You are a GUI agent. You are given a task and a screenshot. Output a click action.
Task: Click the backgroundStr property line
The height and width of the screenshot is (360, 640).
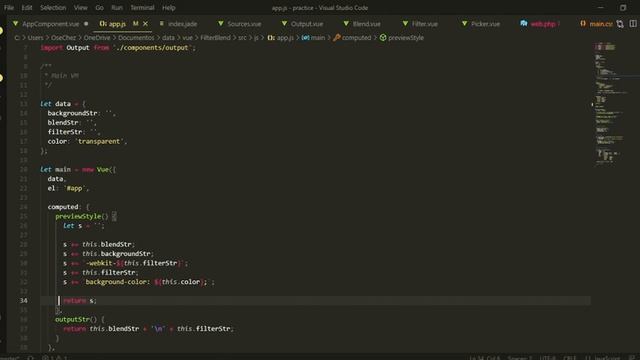pos(81,113)
